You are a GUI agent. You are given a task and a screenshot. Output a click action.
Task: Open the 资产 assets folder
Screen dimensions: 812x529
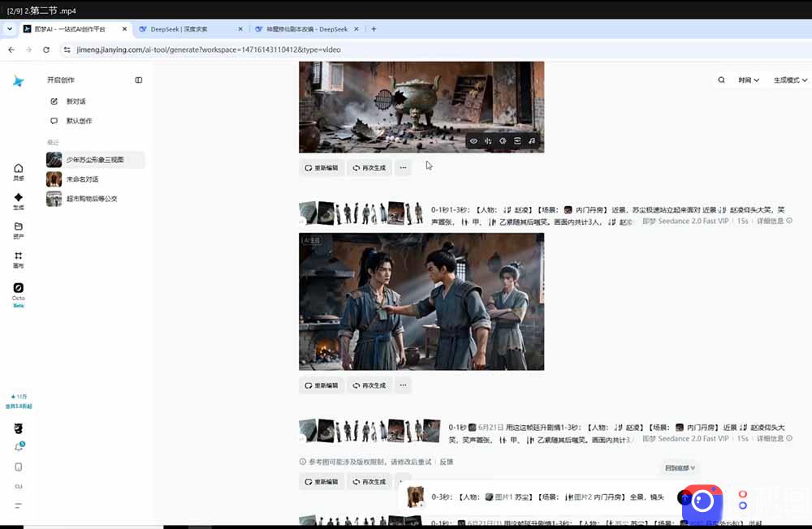(18, 230)
